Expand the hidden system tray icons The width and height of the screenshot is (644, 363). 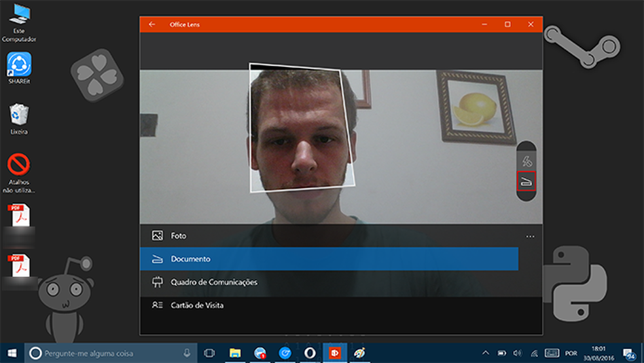tap(486, 353)
